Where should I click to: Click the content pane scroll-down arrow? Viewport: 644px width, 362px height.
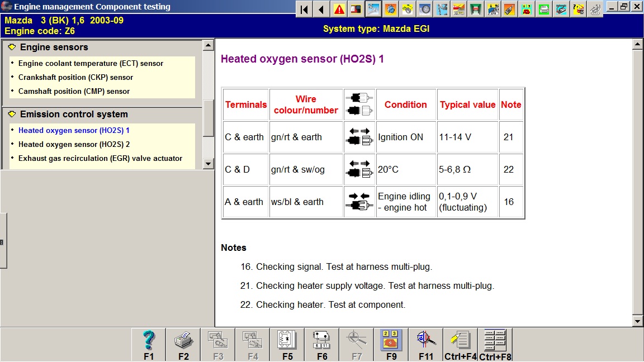click(637, 321)
